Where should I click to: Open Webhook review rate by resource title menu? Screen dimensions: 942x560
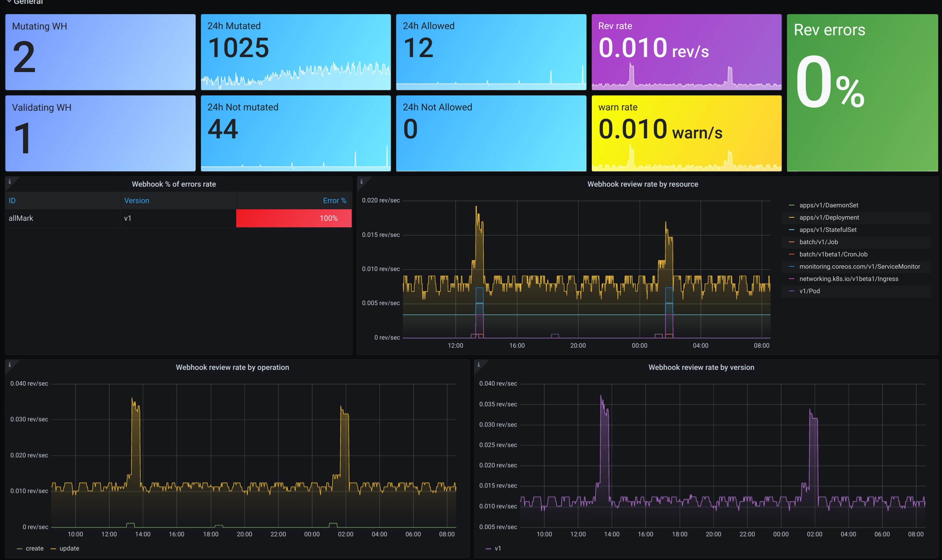[x=642, y=184]
